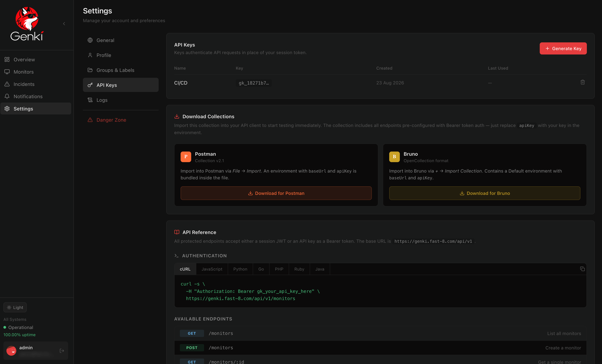Image resolution: width=602 pixels, height=364 pixels.
Task: Open the Overview page
Action: point(36,60)
